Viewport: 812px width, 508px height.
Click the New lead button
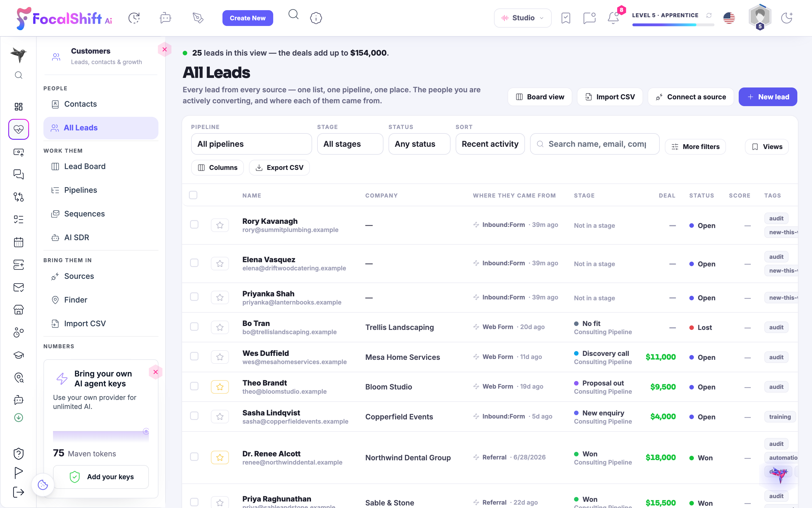click(x=768, y=97)
